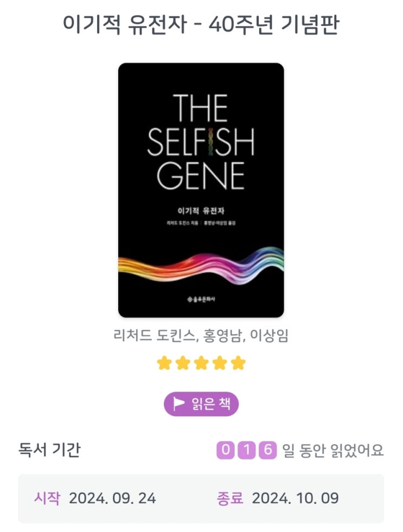Tap the author names 리처드 도킨스, 홍영남, 이상임
403x532 pixels.
[x=201, y=336]
